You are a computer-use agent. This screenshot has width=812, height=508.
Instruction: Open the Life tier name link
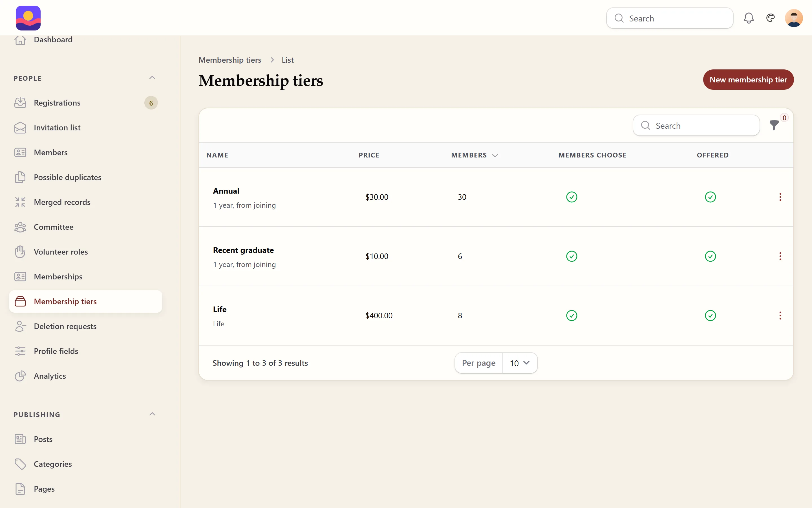[220, 309]
